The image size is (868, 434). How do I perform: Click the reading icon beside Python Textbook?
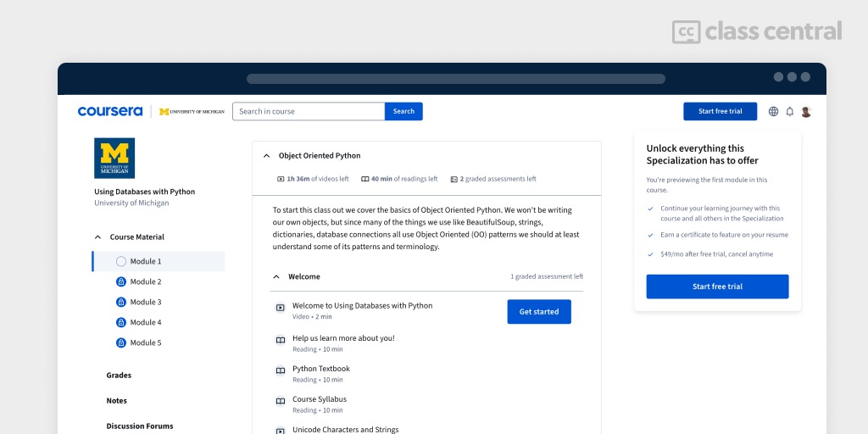pos(280,370)
